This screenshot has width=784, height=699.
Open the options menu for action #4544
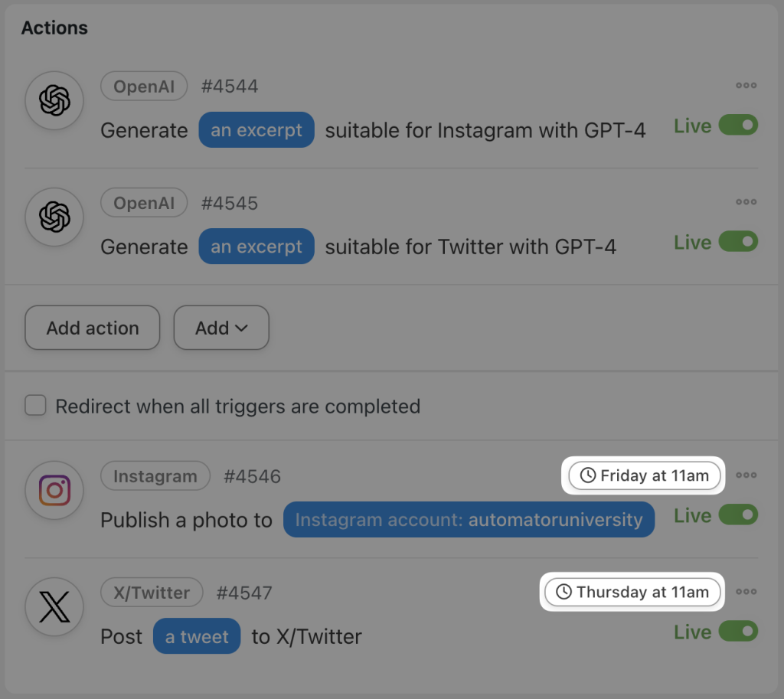coord(746,86)
